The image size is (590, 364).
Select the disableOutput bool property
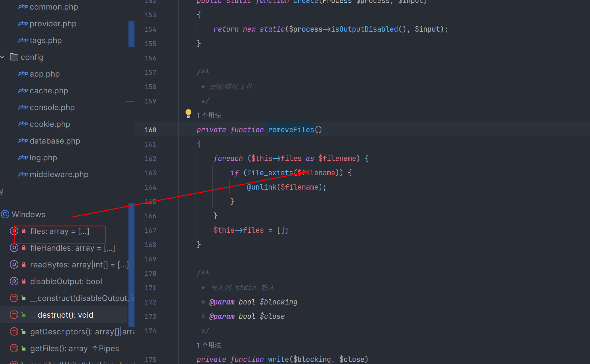tap(66, 281)
